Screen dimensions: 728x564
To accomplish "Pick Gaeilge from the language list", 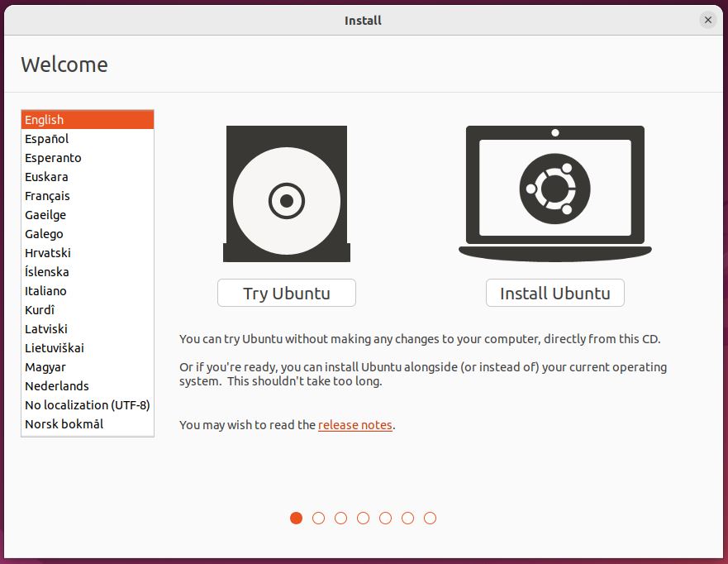I will pyautogui.click(x=88, y=215).
